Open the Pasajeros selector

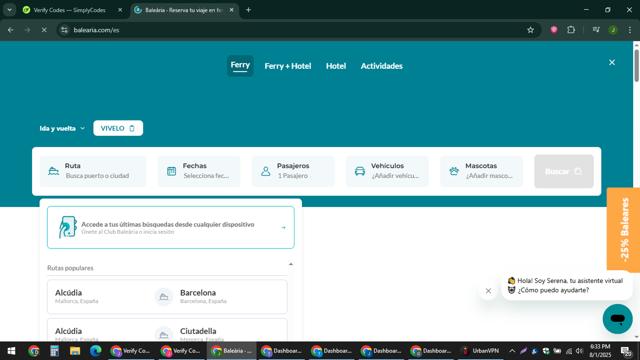pyautogui.click(x=293, y=171)
